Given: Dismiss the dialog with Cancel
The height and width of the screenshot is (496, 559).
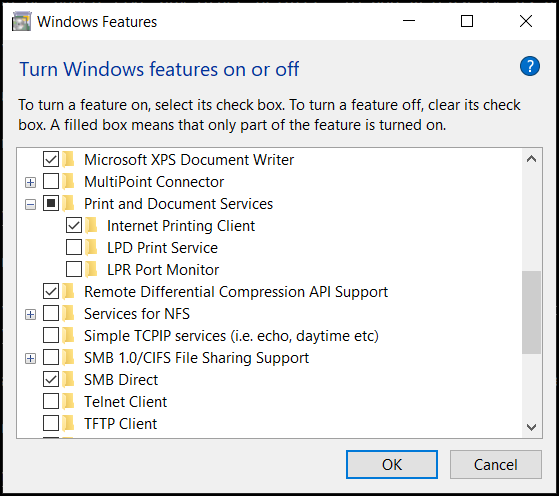Looking at the screenshot, I should 496,464.
